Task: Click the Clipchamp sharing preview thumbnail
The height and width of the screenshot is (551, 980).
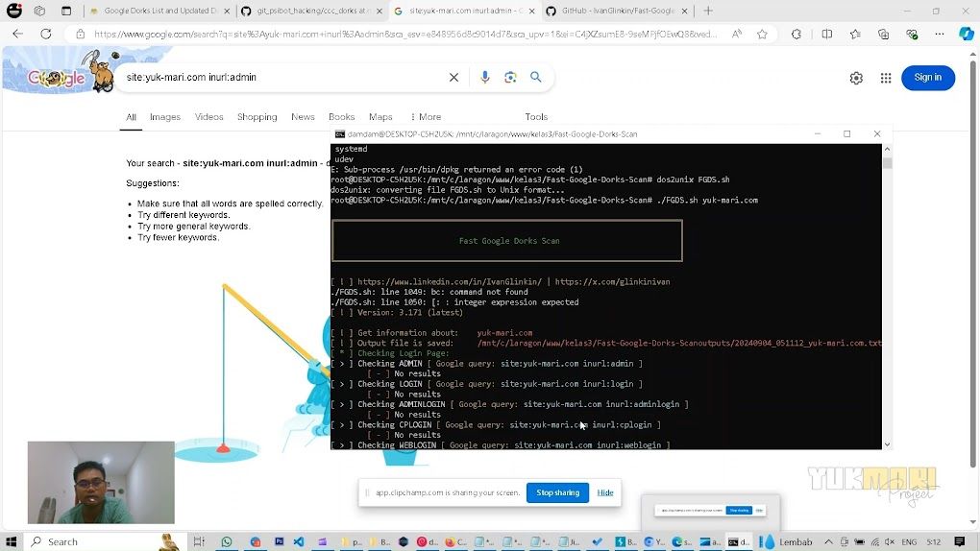Action: (x=711, y=511)
